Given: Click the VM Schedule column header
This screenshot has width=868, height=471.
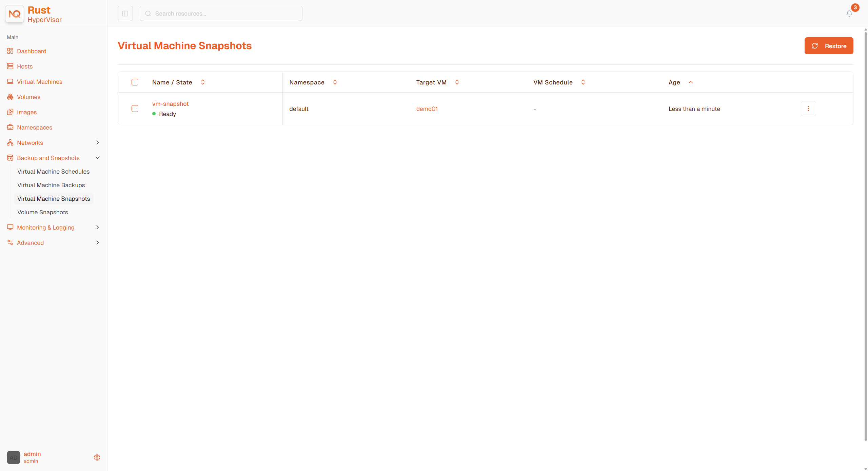Looking at the screenshot, I should [553, 82].
